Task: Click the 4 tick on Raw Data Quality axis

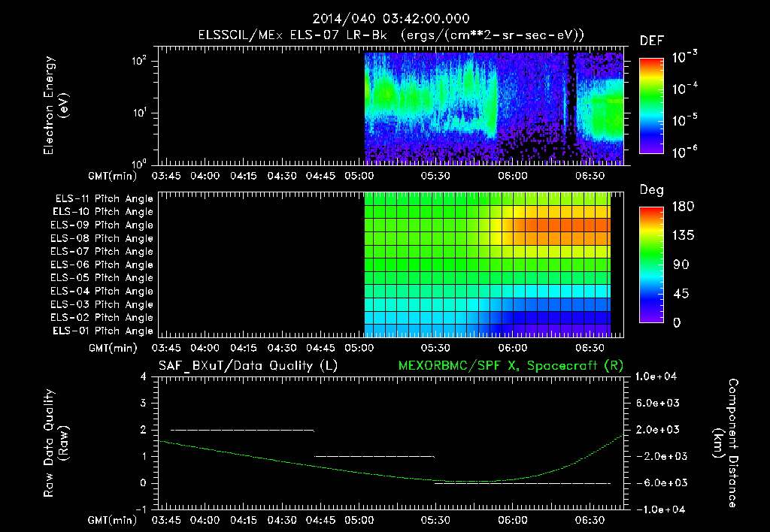Action: pos(144,377)
